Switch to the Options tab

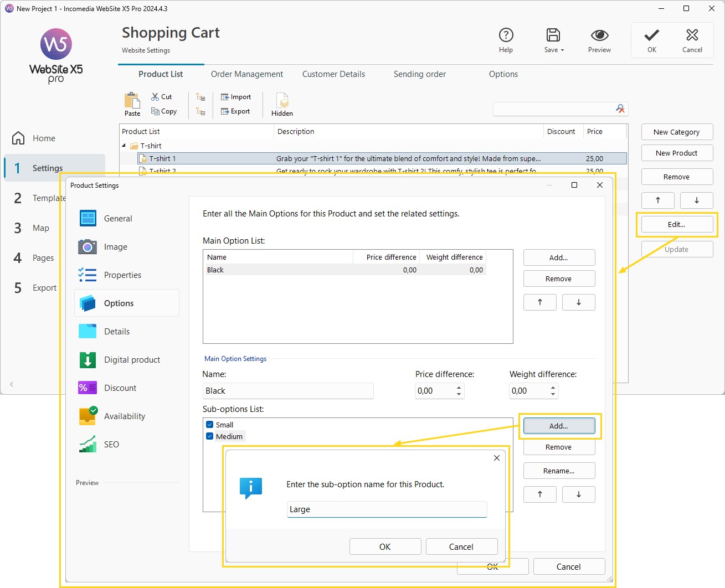point(503,74)
